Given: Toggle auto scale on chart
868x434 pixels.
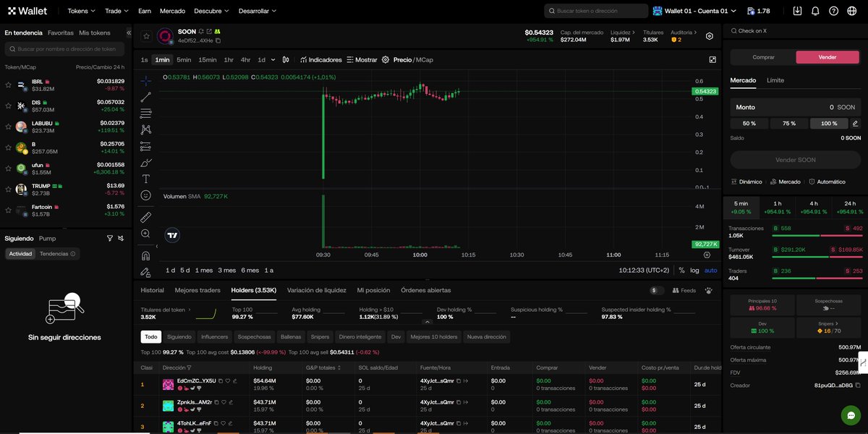Looking at the screenshot, I should point(711,270).
